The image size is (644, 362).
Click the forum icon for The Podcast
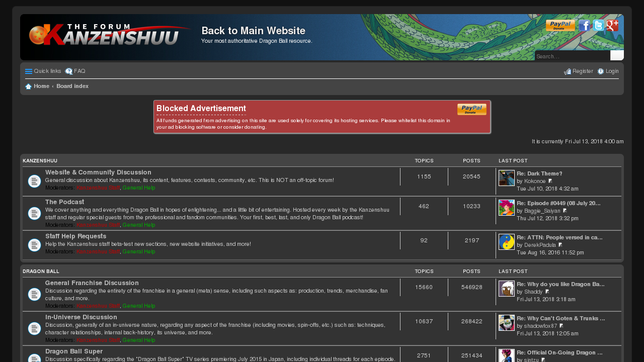34,213
